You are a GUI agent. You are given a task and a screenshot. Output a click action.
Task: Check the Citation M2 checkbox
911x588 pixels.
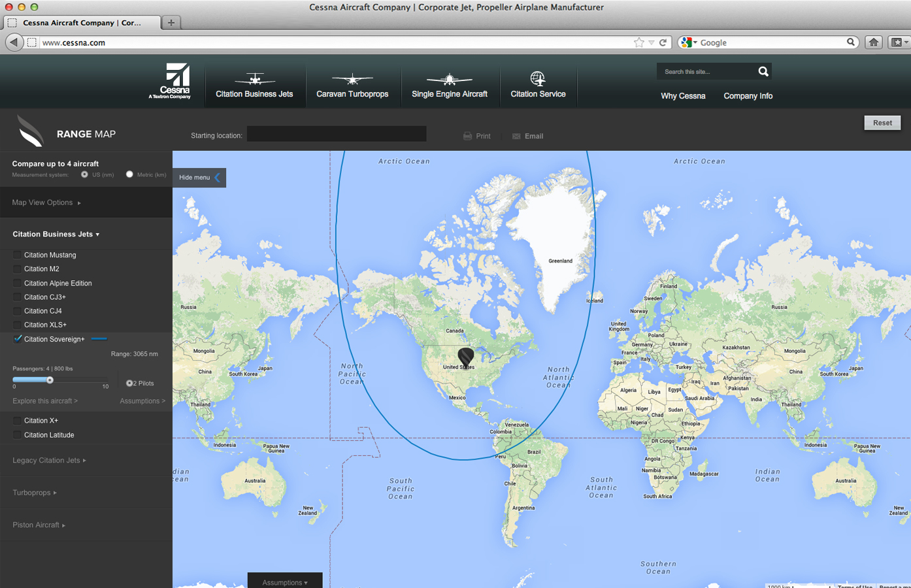coord(17,269)
